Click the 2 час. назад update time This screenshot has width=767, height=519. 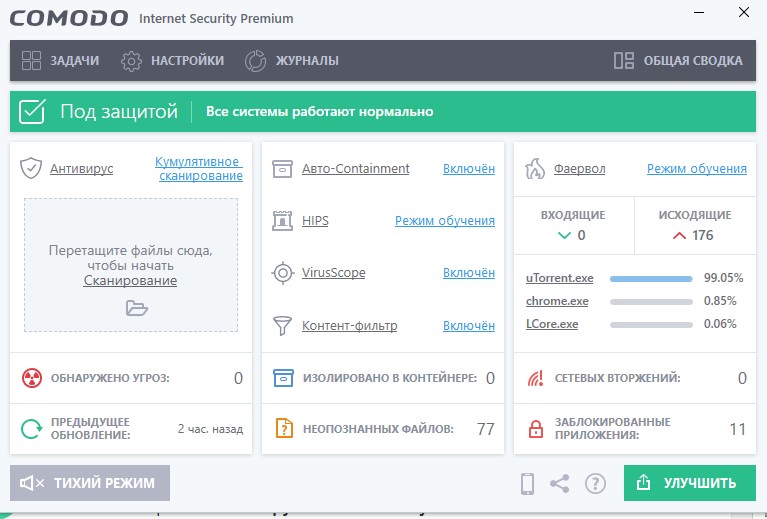point(210,429)
